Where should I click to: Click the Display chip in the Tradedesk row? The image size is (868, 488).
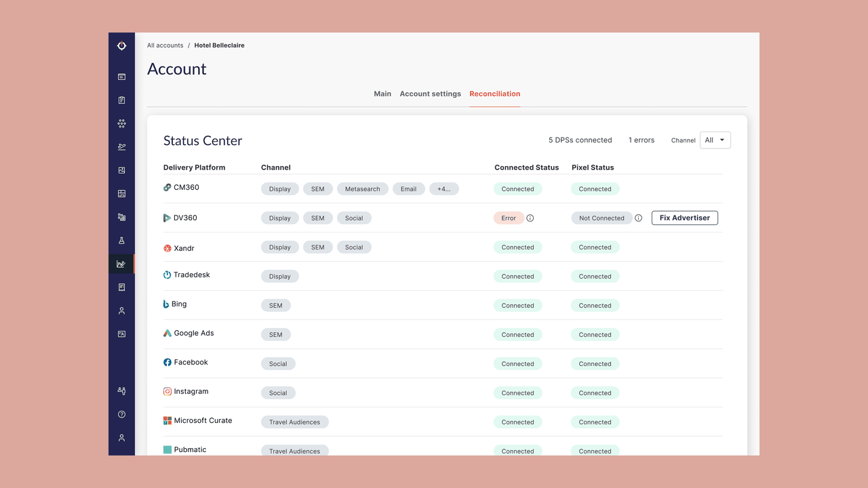tap(280, 277)
